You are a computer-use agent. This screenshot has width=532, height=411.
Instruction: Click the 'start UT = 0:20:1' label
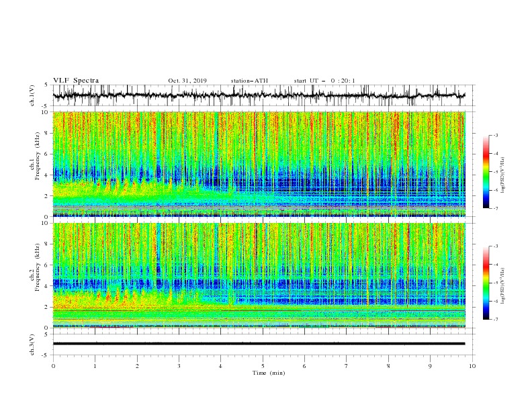pos(324,81)
